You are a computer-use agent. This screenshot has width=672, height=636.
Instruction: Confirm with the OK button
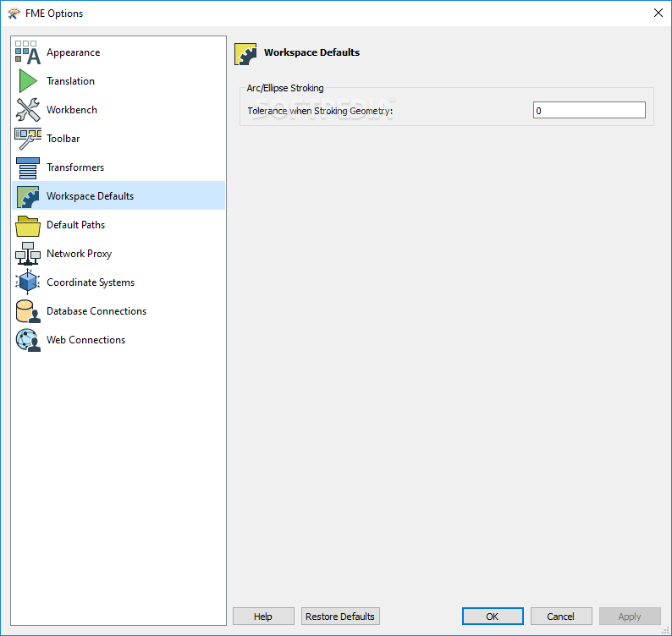pyautogui.click(x=493, y=617)
